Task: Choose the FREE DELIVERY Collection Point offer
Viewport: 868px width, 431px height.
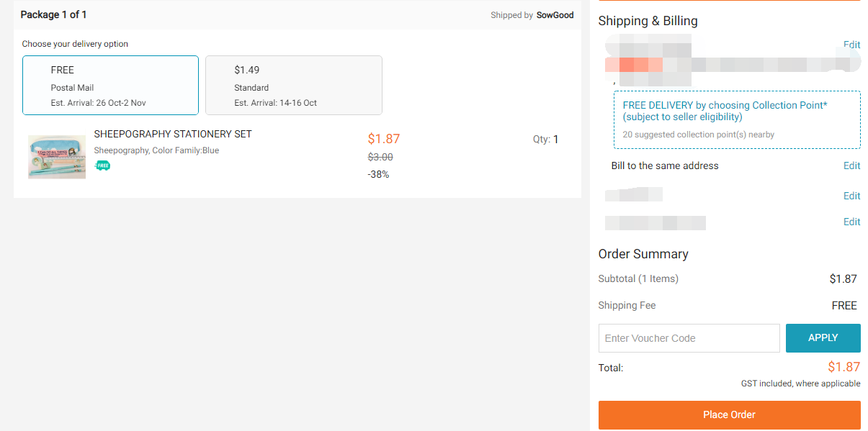Action: pos(725,111)
